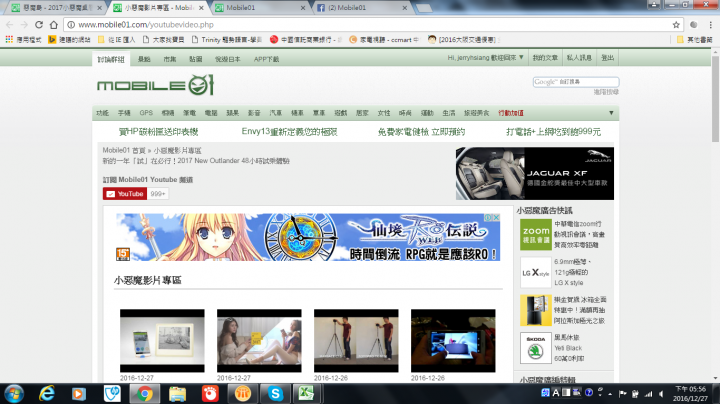Open the 買HP碳粉匣送印表機 promo link
Image resolution: width=720 pixels, height=404 pixels.
pos(158,132)
